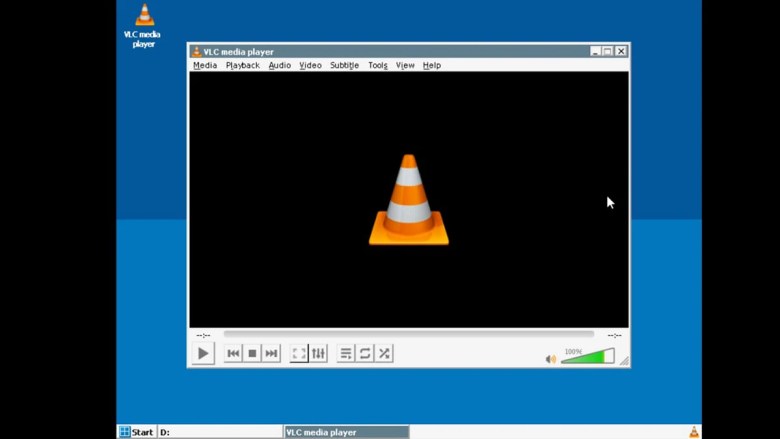The image size is (780, 439).
Task: Skip to next media track
Action: (271, 353)
